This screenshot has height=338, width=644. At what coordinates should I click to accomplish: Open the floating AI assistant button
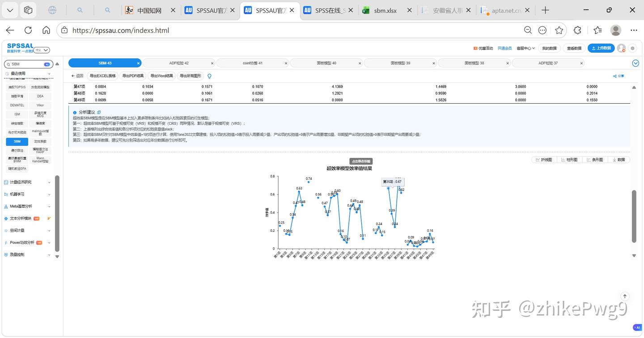click(637, 327)
